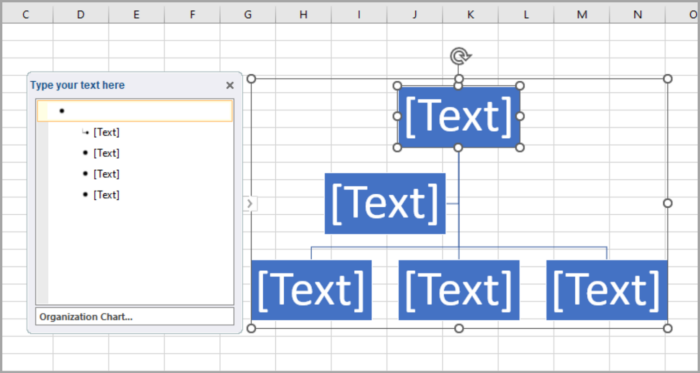
Task: Select column N header
Action: (638, 15)
